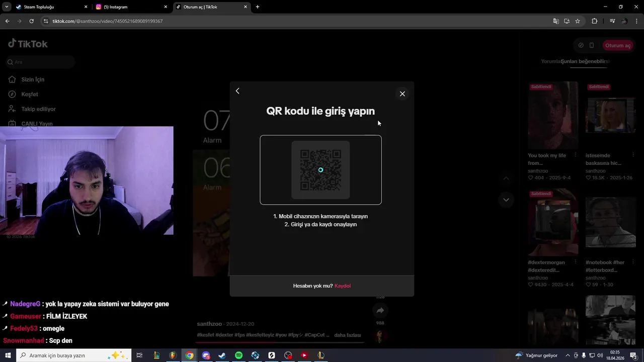This screenshot has height=362, width=644.
Task: Click the Windows Start button
Action: click(8, 355)
